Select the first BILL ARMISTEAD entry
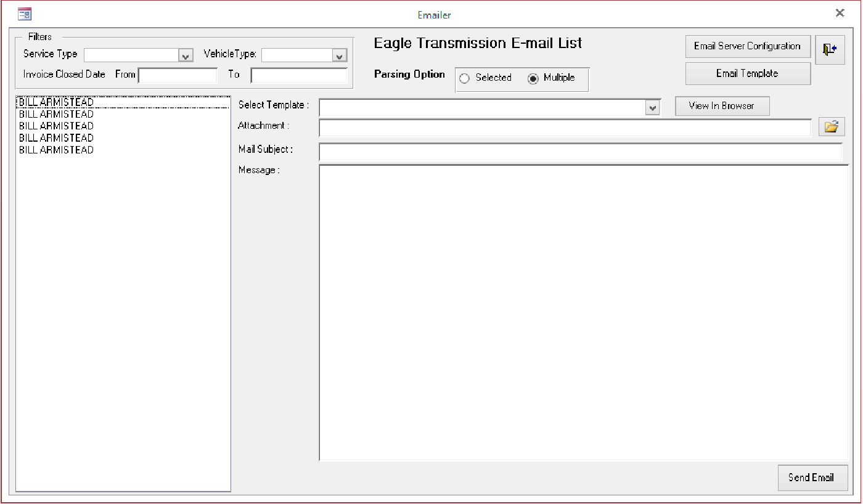The height and width of the screenshot is (504, 863). pos(123,103)
